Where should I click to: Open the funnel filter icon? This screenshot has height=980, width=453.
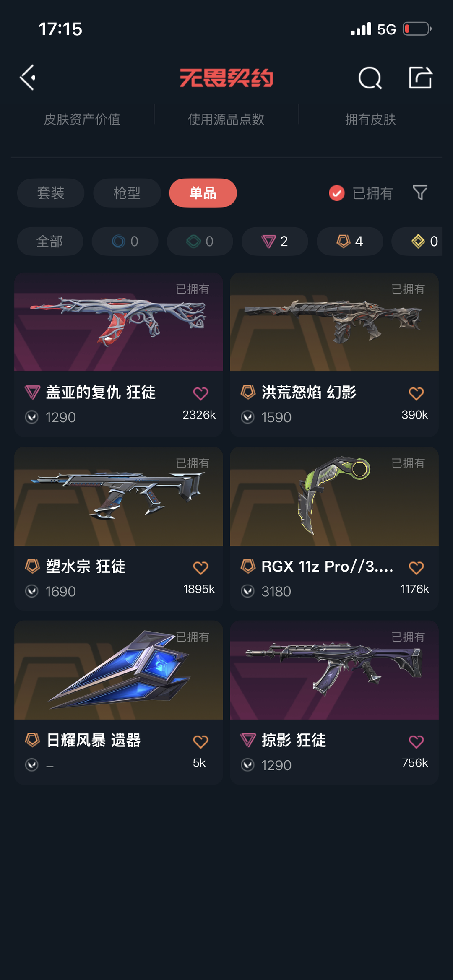[420, 192]
